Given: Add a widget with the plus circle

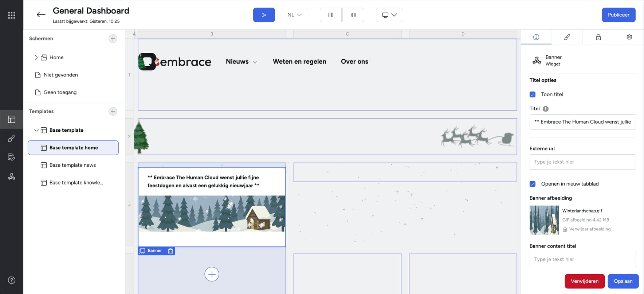Looking at the screenshot, I should tap(212, 274).
